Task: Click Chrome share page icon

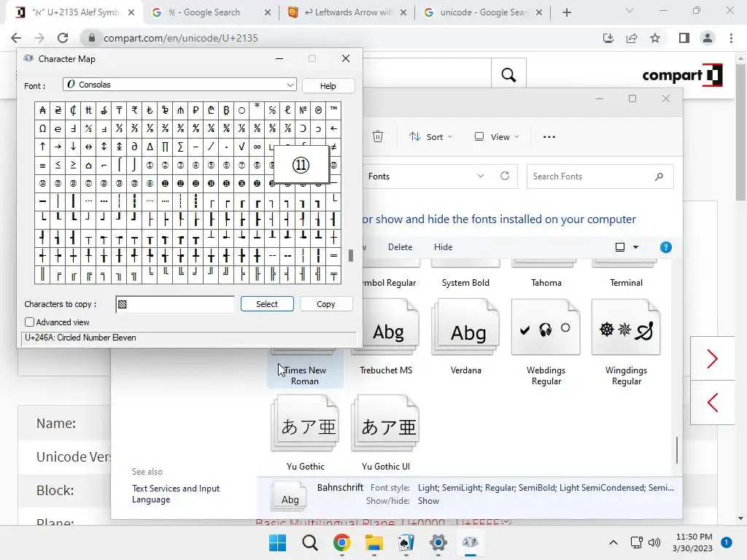Action: pyautogui.click(x=632, y=38)
